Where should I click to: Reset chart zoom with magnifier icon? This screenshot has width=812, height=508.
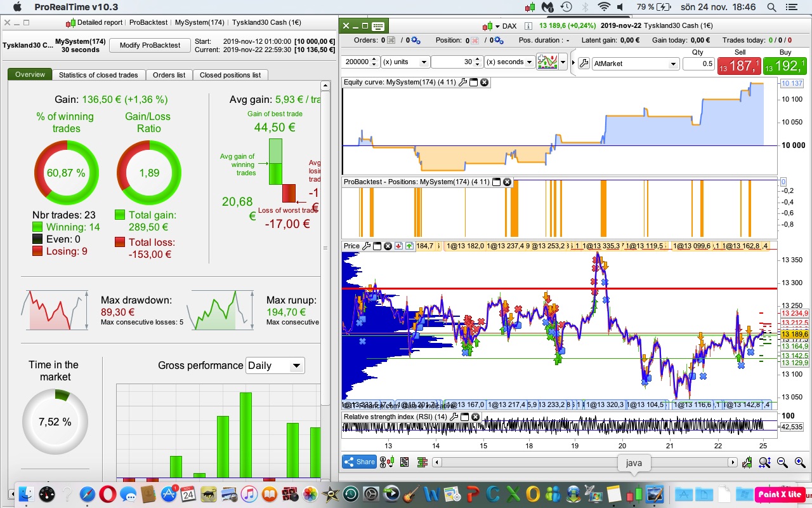pos(765,463)
